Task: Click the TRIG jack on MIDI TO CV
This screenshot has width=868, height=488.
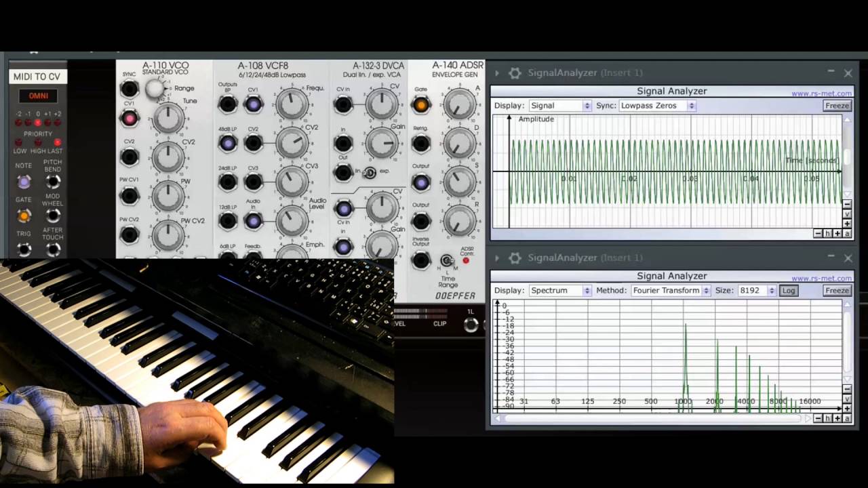Action: [24, 250]
